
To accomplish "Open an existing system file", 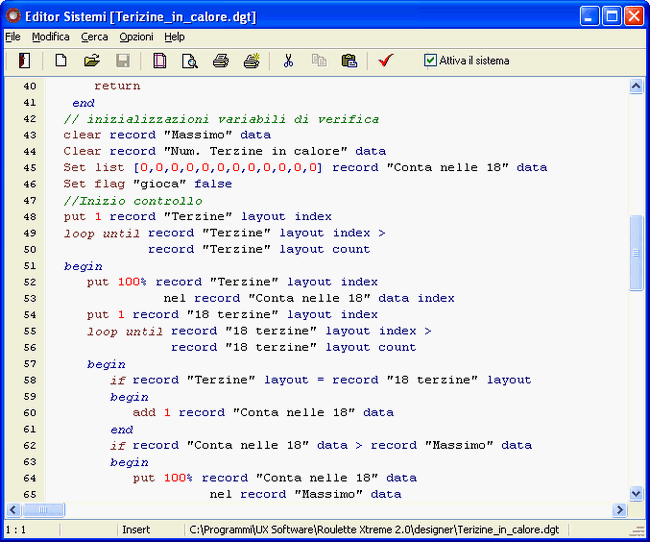I will (92, 61).
